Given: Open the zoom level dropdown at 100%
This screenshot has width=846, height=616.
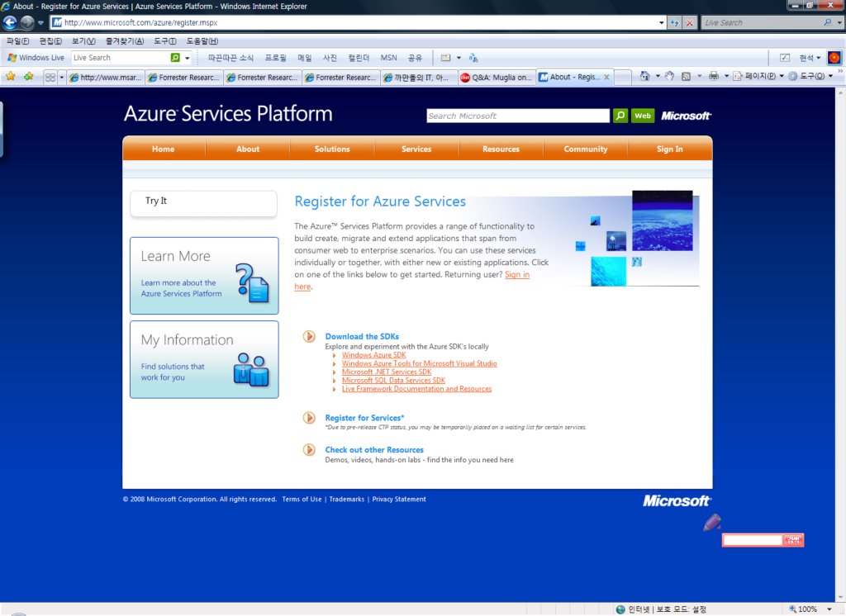Looking at the screenshot, I should click(829, 609).
